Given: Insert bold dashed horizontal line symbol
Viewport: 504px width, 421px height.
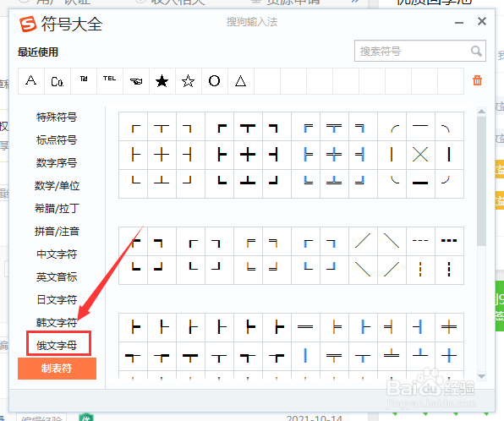Looking at the screenshot, I should pyautogui.click(x=449, y=241).
